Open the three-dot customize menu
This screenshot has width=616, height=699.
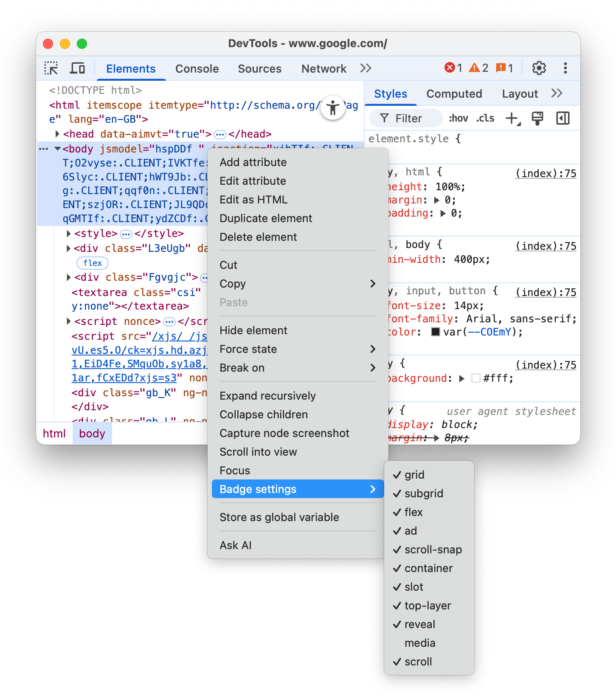tap(565, 68)
